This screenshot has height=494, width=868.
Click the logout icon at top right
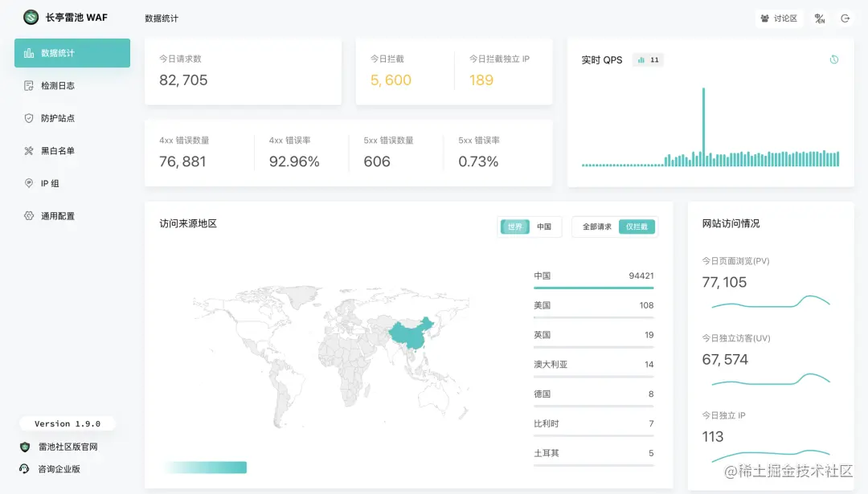click(845, 18)
